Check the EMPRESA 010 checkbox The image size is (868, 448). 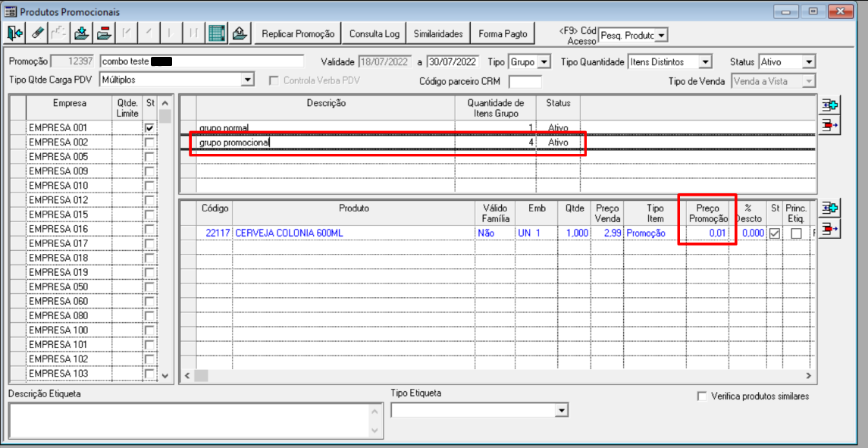coord(149,186)
